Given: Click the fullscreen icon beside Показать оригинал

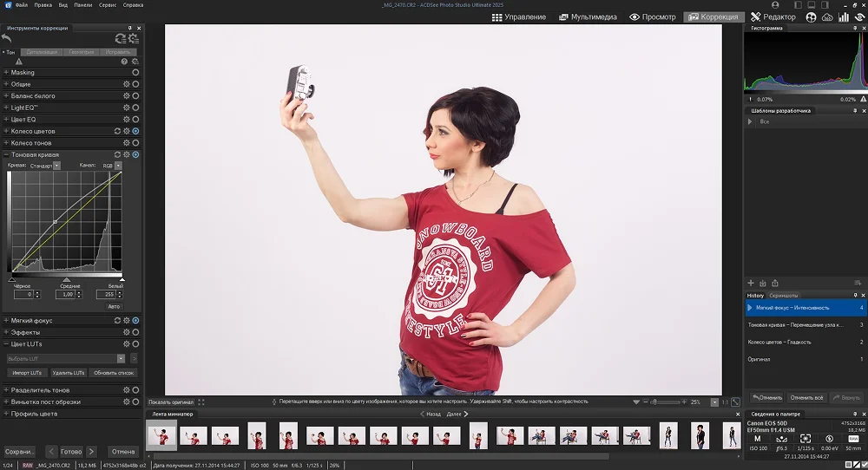Looking at the screenshot, I should (x=201, y=402).
